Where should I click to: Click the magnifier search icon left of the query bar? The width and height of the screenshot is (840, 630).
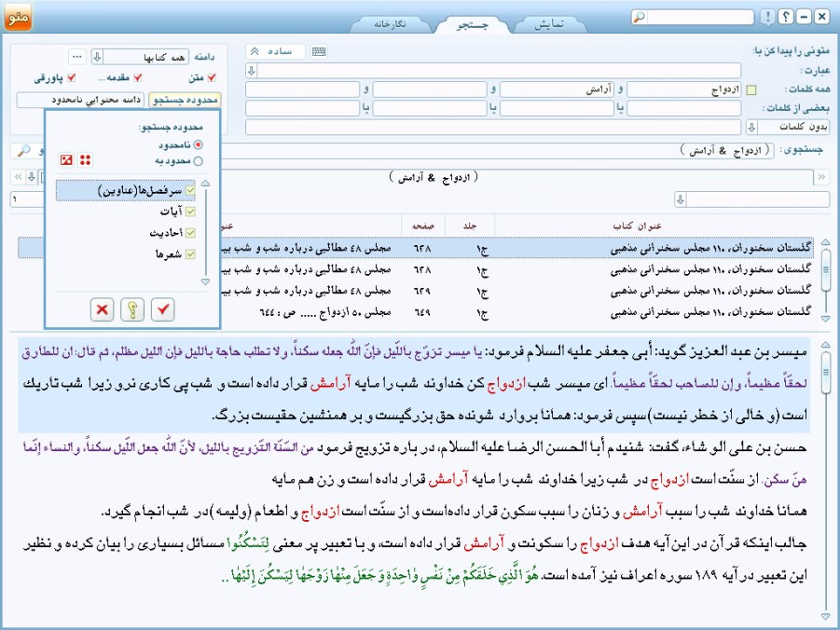(23, 151)
